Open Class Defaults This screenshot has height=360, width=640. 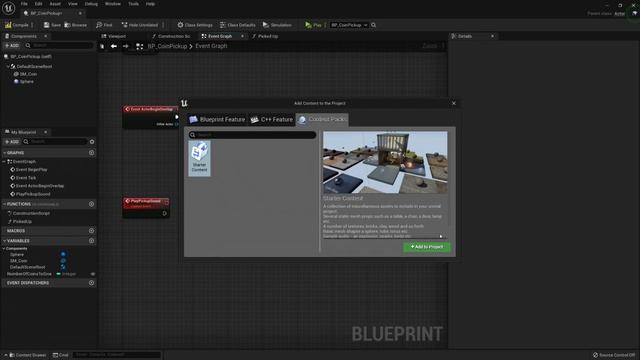pyautogui.click(x=238, y=25)
